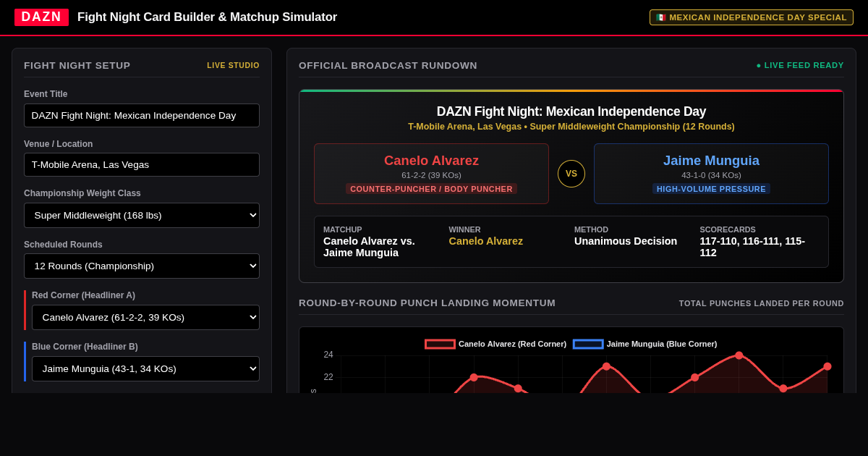Click ROUND-BY-ROUND PUNCH LANDING MOMENTUM heading
The height and width of the screenshot is (456, 868).
pyautogui.click(x=427, y=303)
